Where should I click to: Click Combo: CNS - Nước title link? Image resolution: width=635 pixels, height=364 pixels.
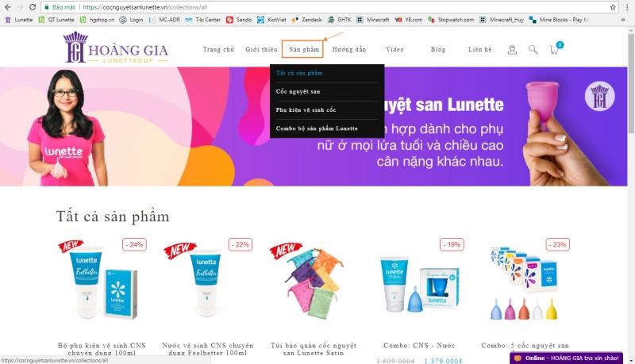pyautogui.click(x=419, y=346)
